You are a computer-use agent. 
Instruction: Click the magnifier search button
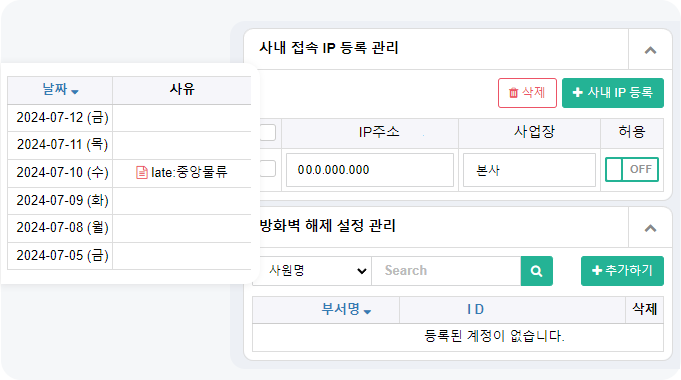[x=536, y=271]
